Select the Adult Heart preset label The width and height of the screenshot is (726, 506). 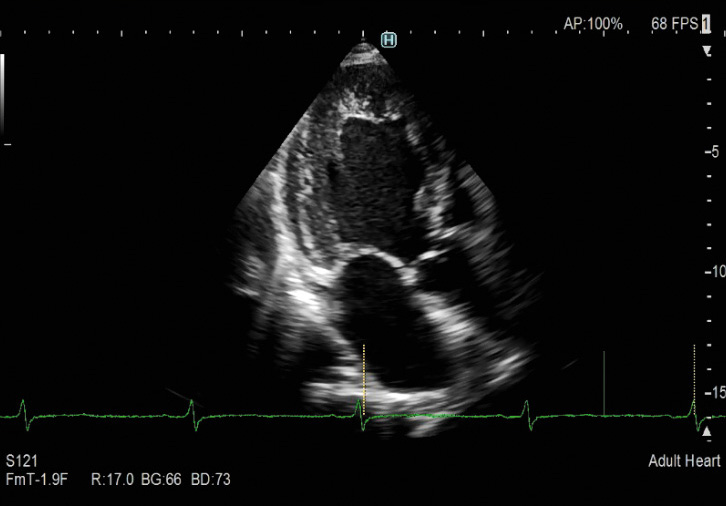coord(684,461)
